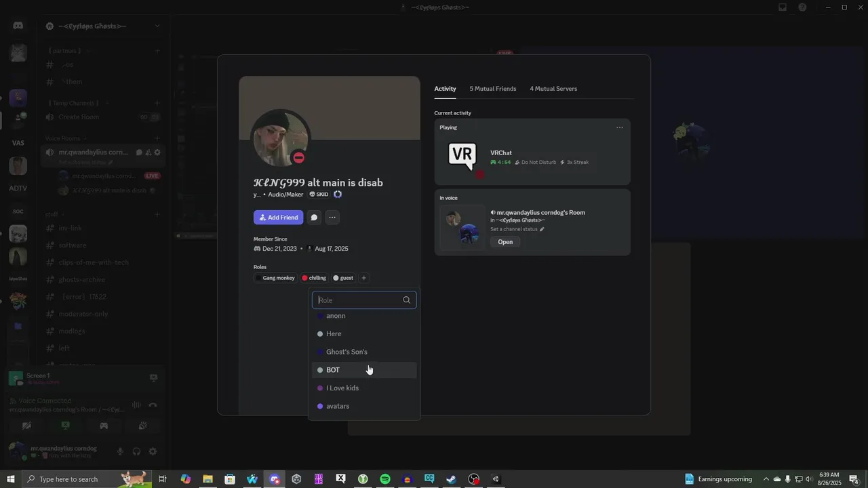Image resolution: width=868 pixels, height=488 pixels.
Task: Open the profile's three-dot more options menu
Action: pyautogui.click(x=332, y=218)
